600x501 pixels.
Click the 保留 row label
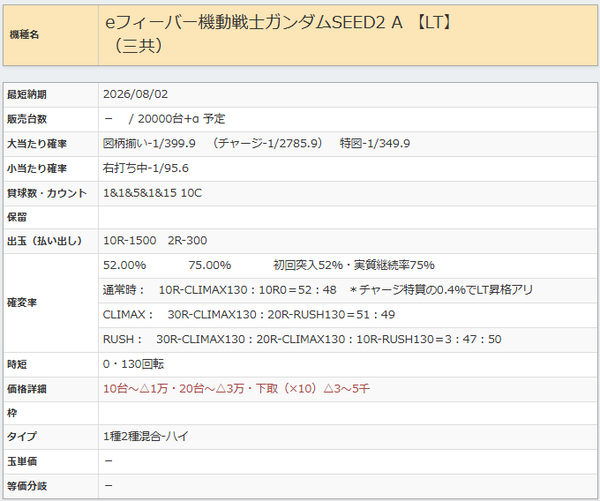pos(17,217)
